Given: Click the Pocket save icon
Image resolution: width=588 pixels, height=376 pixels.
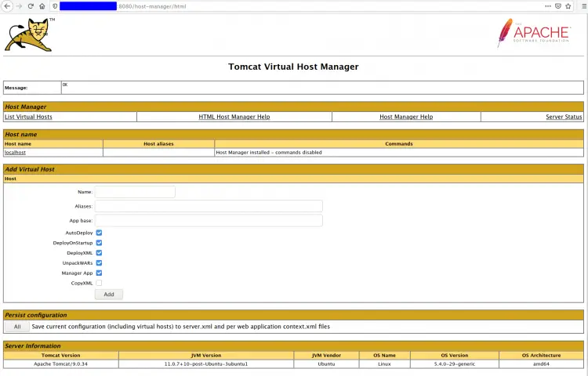Looking at the screenshot, I should pos(558,6).
